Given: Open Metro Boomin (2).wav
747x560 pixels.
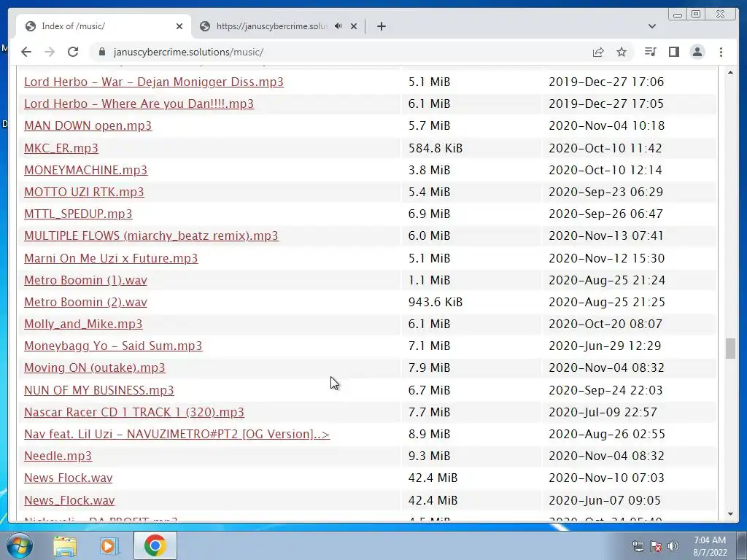Looking at the screenshot, I should point(86,302).
